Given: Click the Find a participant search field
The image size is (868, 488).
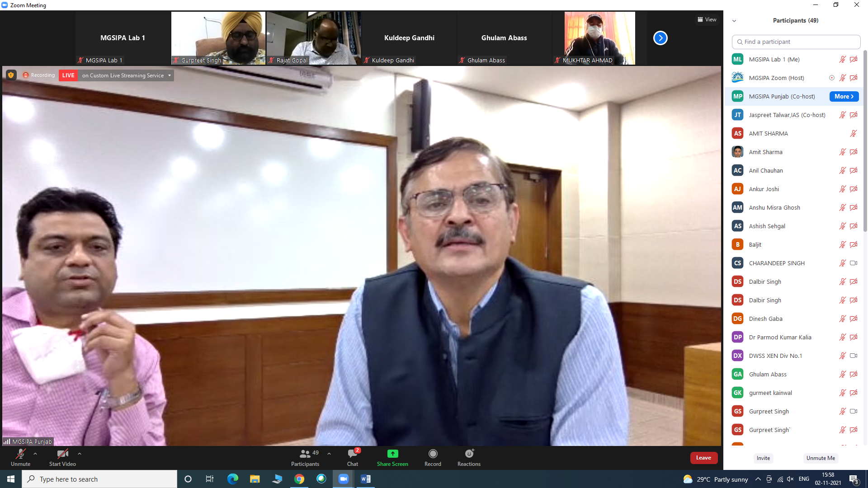Looking at the screenshot, I should pyautogui.click(x=796, y=42).
